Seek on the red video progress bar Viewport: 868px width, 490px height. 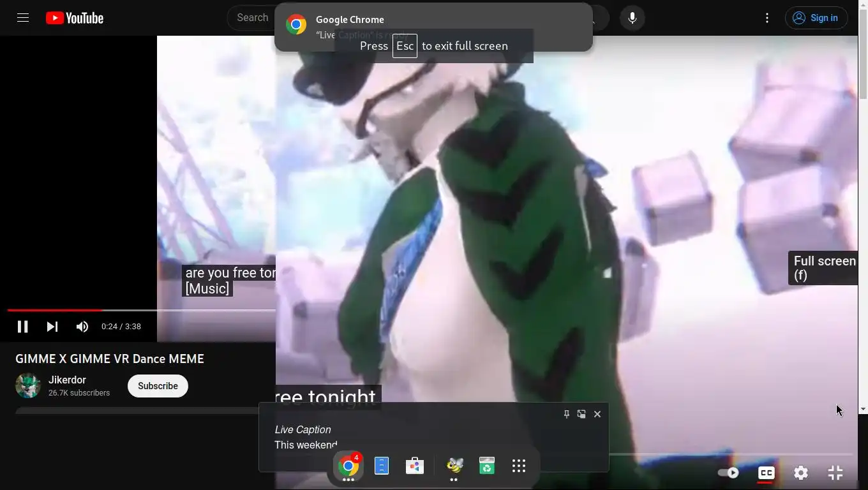[x=54, y=310]
